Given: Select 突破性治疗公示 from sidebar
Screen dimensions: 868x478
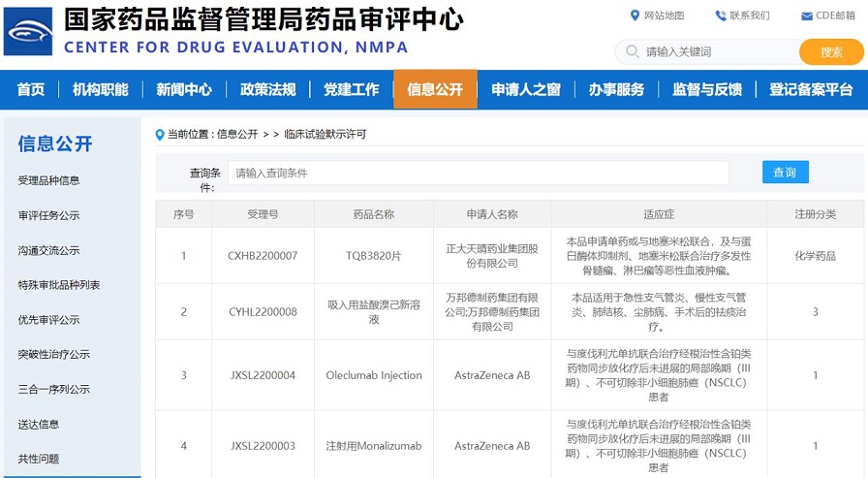Looking at the screenshot, I should 53,354.
